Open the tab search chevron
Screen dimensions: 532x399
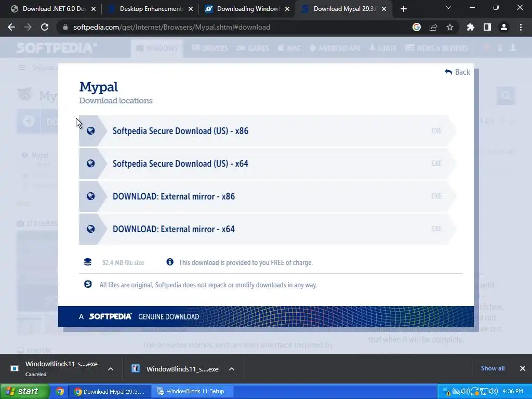[x=448, y=7]
